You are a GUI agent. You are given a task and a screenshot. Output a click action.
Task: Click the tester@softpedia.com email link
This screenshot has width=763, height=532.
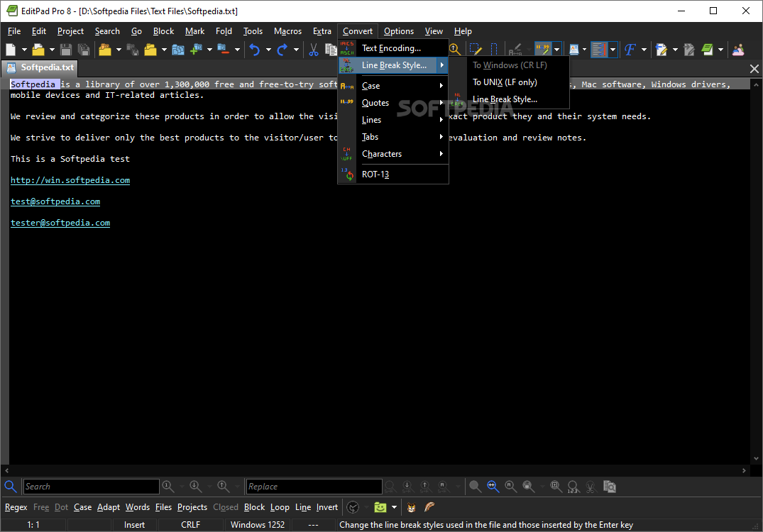[60, 223]
